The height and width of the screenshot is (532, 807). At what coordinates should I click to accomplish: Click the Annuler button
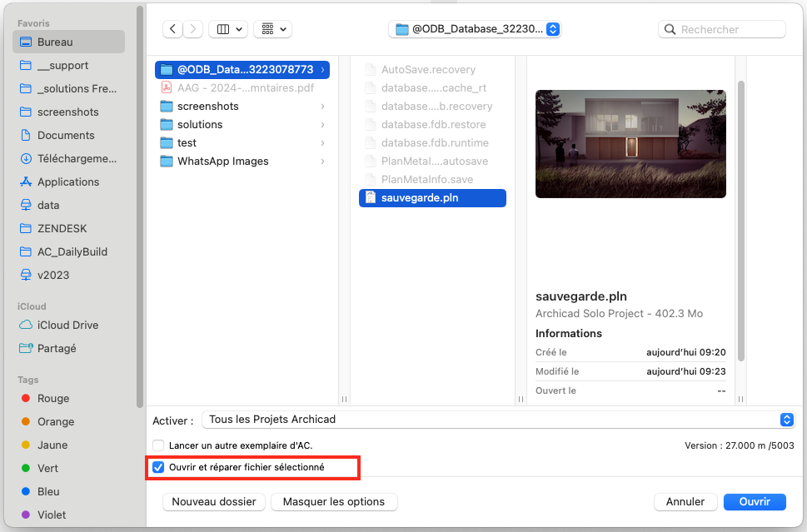[685, 502]
